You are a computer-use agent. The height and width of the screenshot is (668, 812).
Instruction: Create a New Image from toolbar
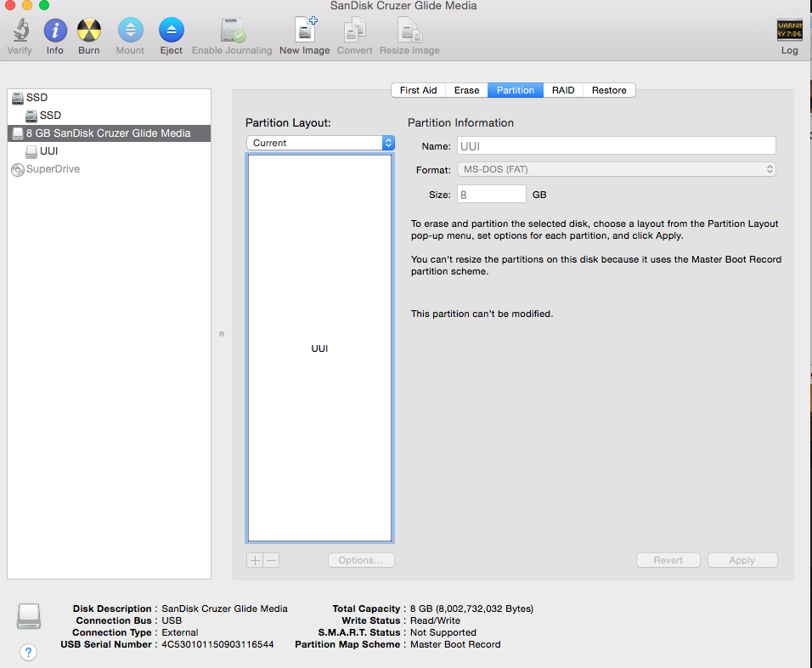[305, 30]
